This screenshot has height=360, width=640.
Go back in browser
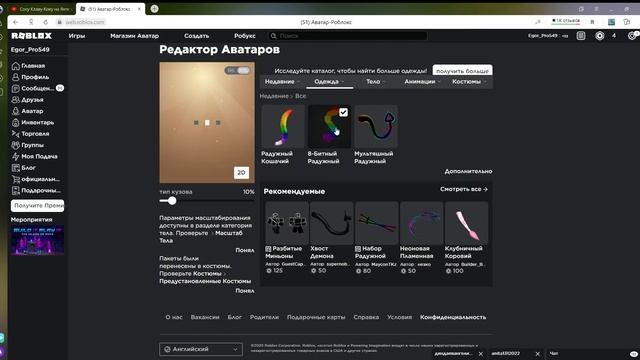(16, 22)
